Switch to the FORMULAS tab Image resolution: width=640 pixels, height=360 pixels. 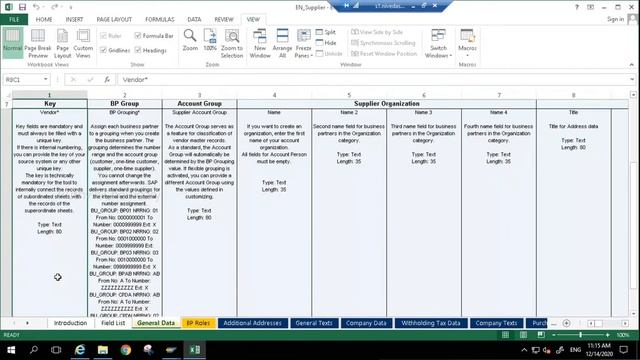tap(160, 20)
